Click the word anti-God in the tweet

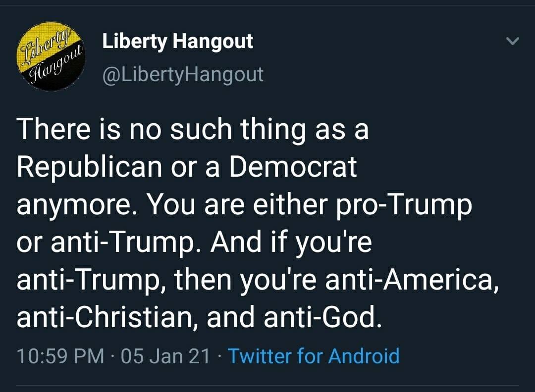point(322,318)
